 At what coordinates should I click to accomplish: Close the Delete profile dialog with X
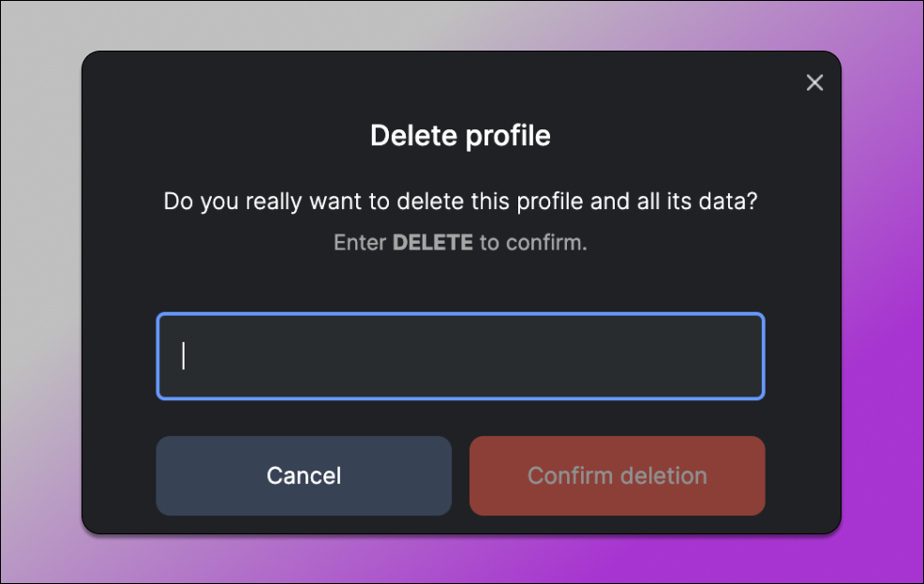click(814, 82)
